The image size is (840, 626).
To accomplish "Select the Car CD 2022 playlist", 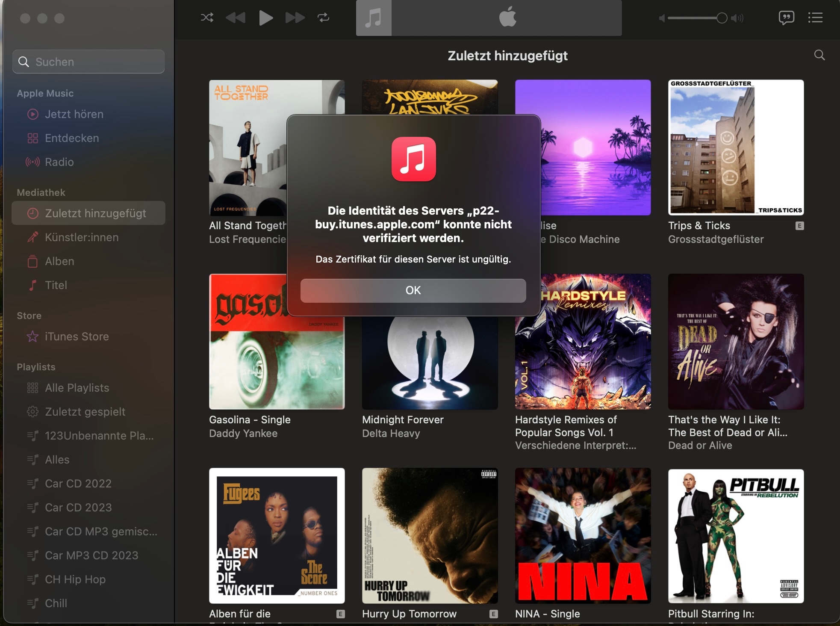I will point(78,484).
